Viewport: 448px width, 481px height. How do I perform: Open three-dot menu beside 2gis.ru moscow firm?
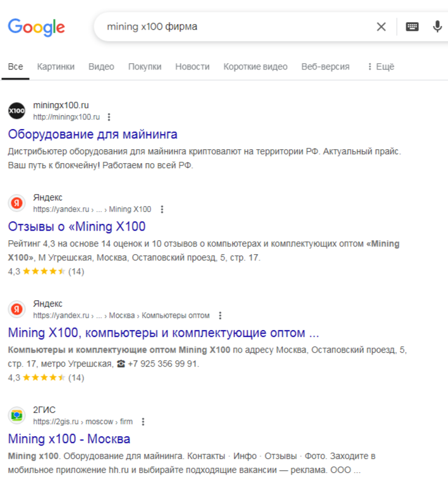point(143,422)
